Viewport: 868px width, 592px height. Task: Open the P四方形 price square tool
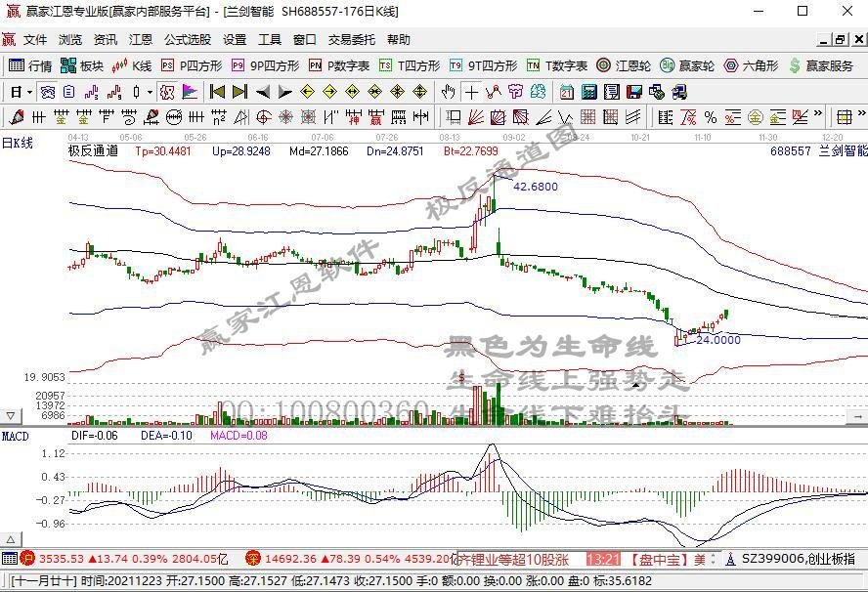(x=192, y=65)
